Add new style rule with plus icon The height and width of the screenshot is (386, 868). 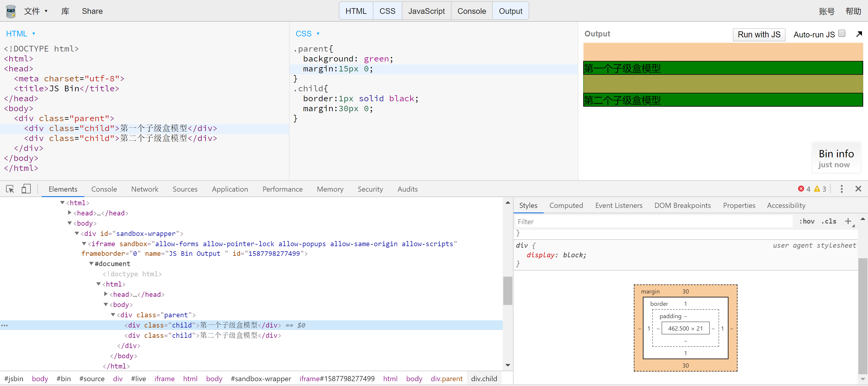click(848, 221)
